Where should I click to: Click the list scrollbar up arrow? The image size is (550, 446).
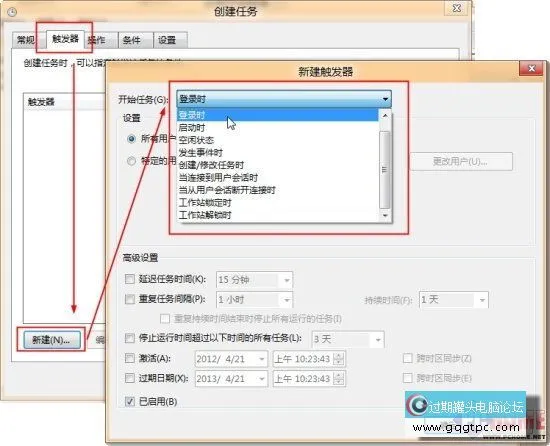(x=385, y=115)
